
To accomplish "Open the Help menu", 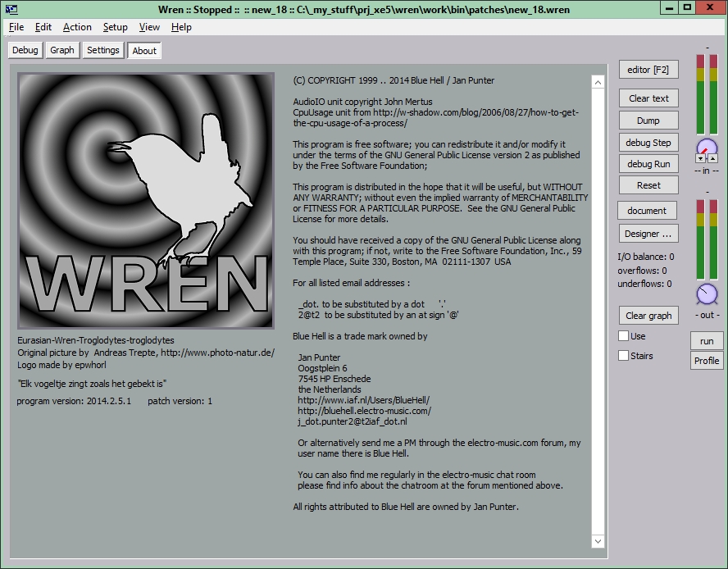I will 181,27.
